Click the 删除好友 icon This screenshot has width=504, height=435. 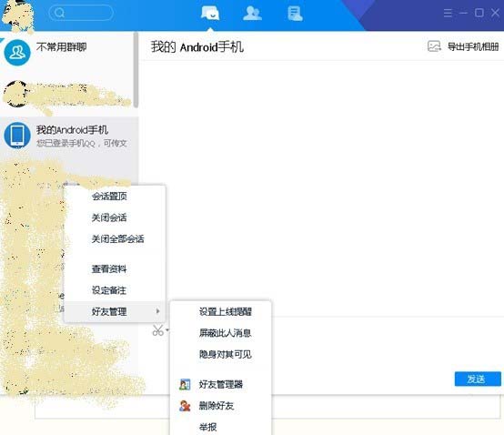185,406
